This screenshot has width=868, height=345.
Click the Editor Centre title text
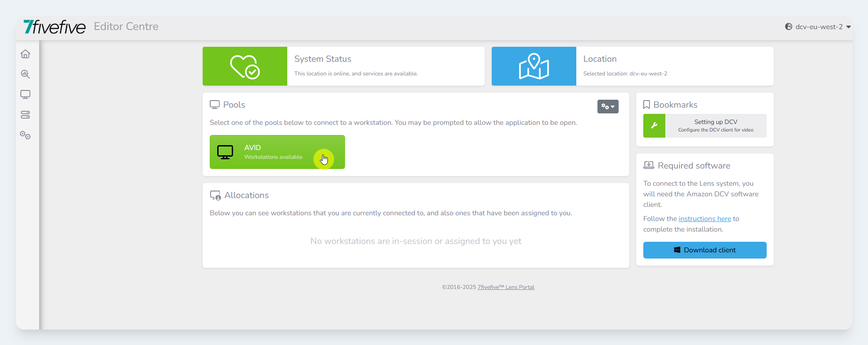click(126, 26)
